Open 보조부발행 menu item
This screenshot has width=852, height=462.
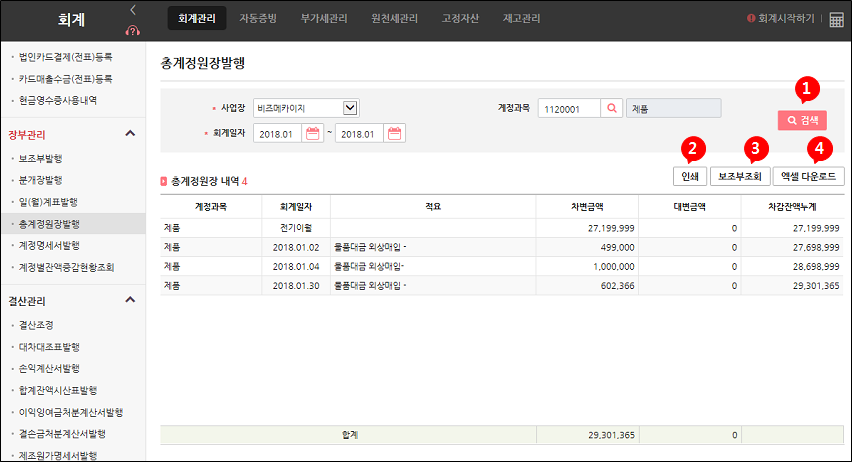40,159
